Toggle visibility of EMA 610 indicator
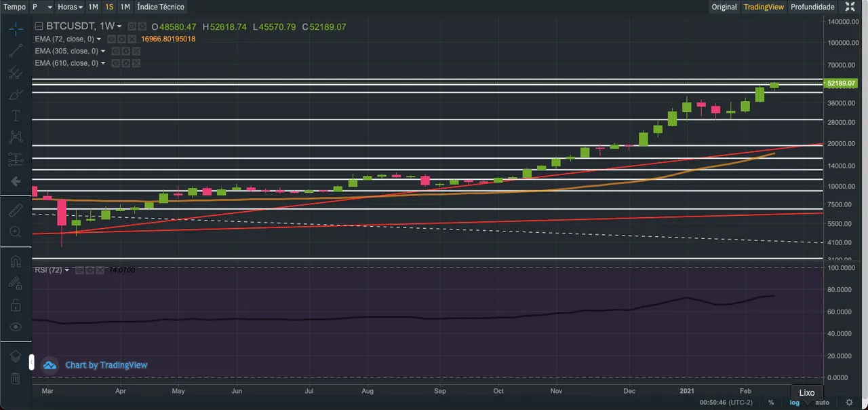 [115, 63]
